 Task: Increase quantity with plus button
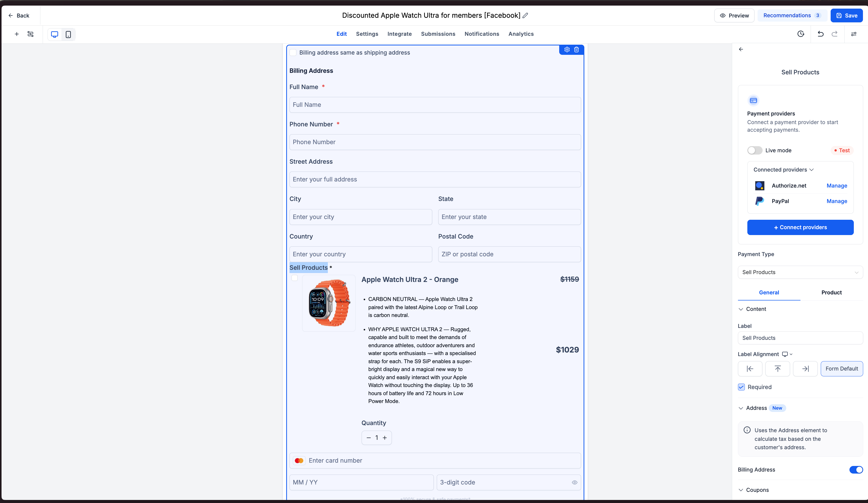tap(385, 438)
